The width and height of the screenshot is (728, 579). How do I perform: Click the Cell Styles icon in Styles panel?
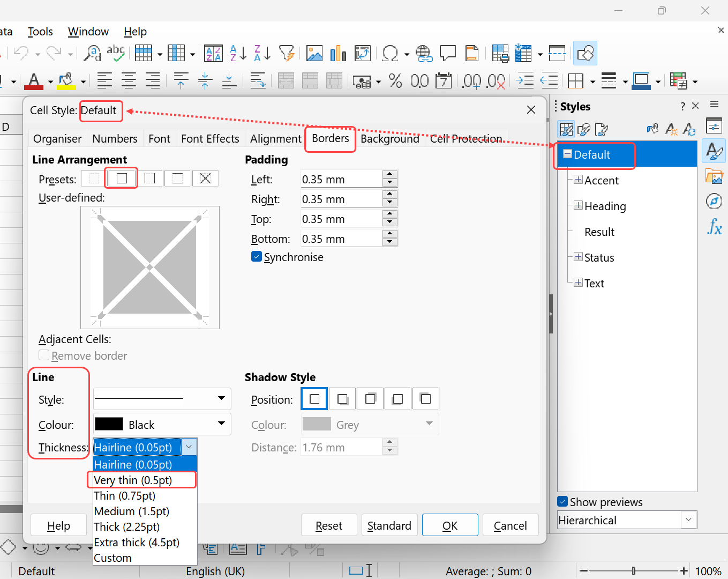click(x=566, y=129)
